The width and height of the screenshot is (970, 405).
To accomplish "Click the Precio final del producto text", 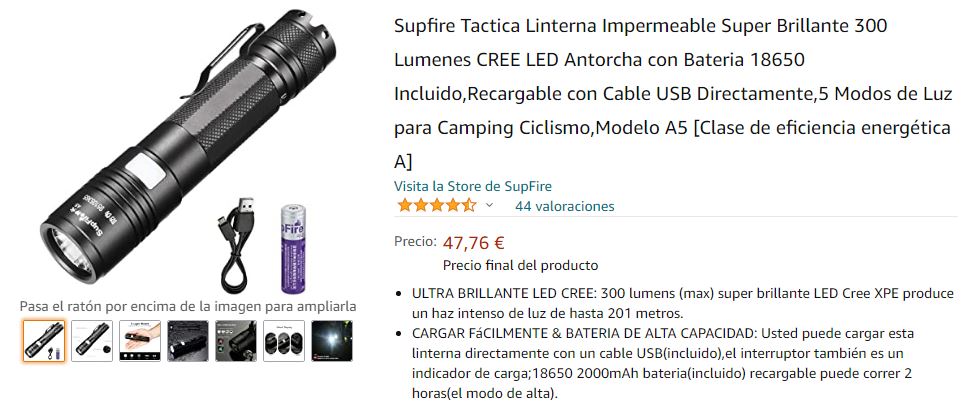I will 520,266.
